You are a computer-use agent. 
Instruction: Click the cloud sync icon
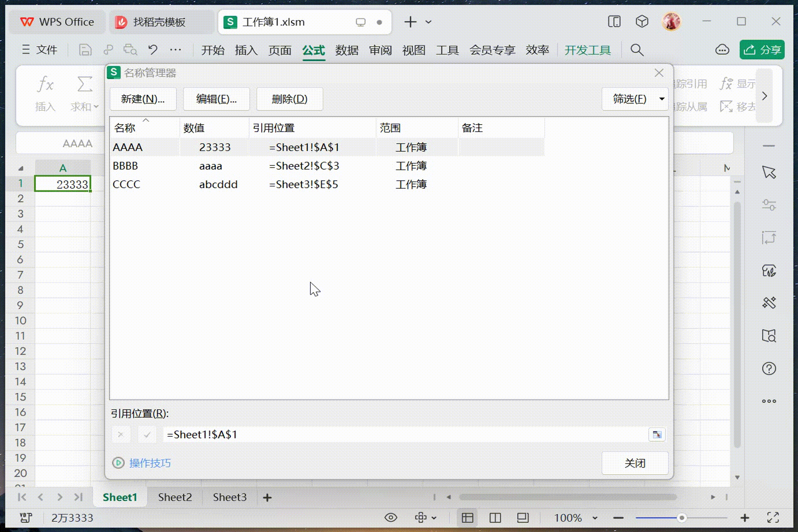coord(722,50)
